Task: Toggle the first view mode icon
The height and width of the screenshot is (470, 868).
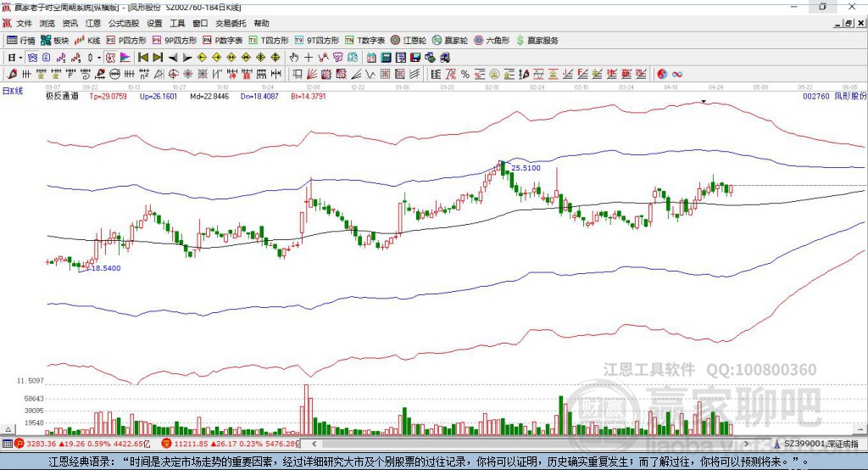Action: (32, 58)
